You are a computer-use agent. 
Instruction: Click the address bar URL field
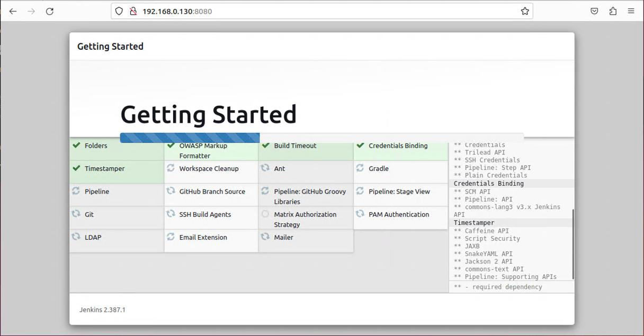318,11
